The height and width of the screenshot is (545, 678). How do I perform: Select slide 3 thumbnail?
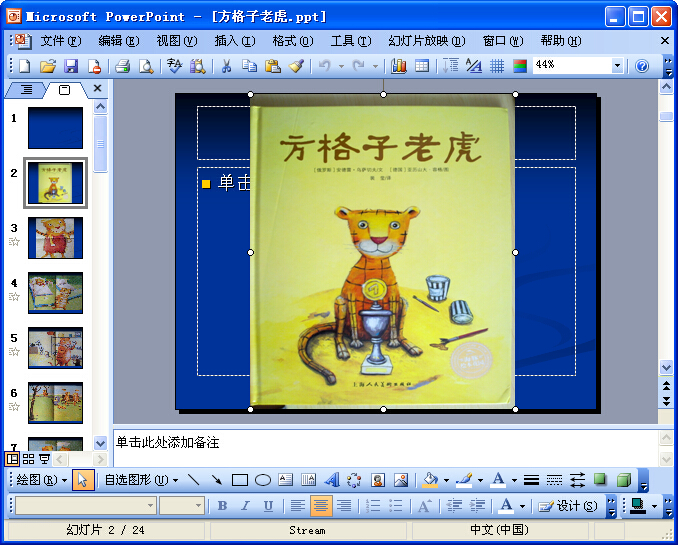click(x=55, y=238)
